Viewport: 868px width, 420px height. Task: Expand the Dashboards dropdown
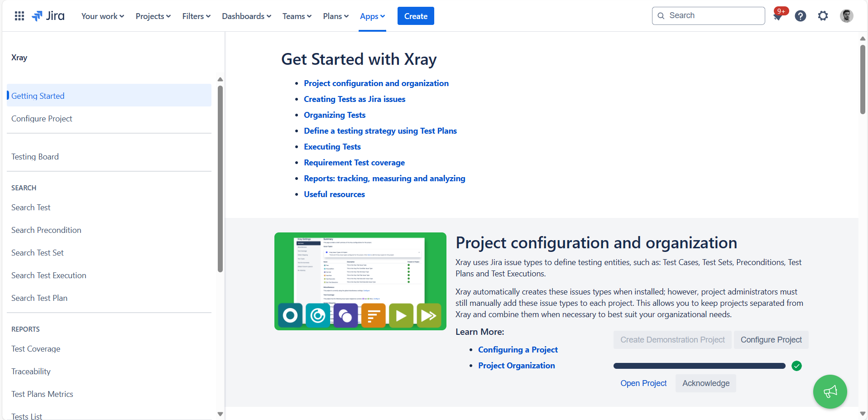[246, 16]
